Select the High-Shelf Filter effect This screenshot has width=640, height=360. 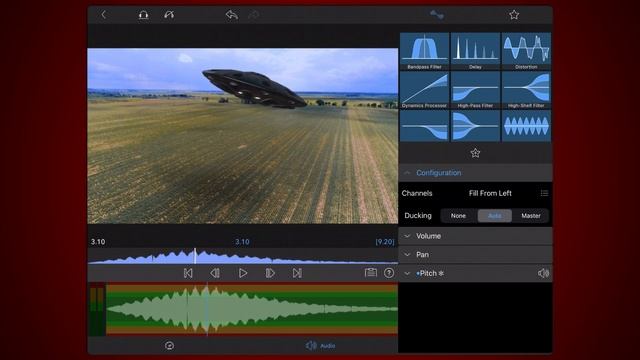526,90
